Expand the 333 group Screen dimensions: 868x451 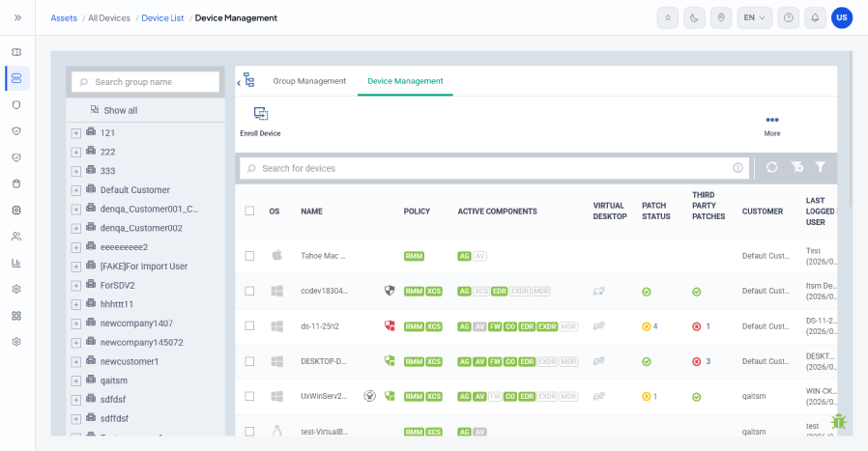pos(75,172)
